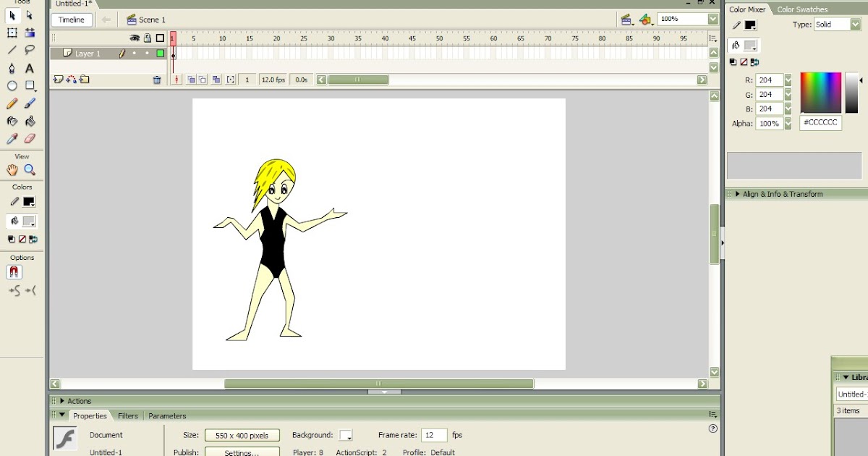Collapse the Properties panel arrow
This screenshot has height=456, width=868.
point(62,415)
